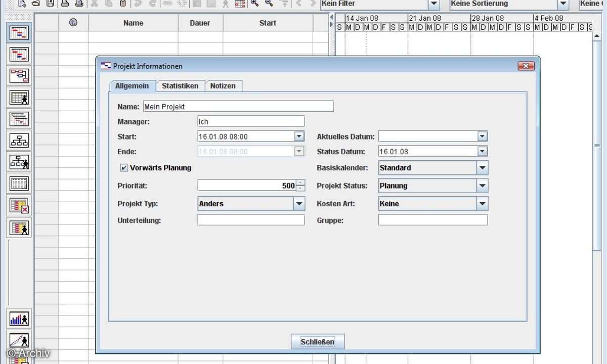Click the Gruppe input field
The width and height of the screenshot is (607, 364).
click(432, 219)
